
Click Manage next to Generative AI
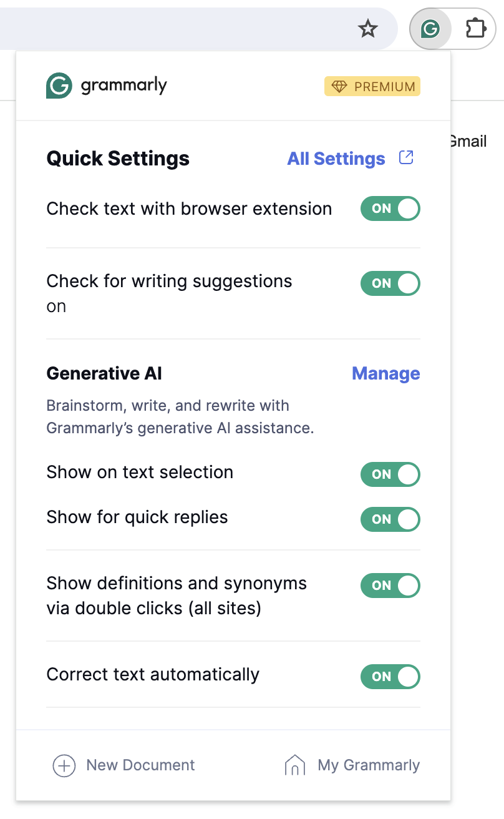(386, 373)
